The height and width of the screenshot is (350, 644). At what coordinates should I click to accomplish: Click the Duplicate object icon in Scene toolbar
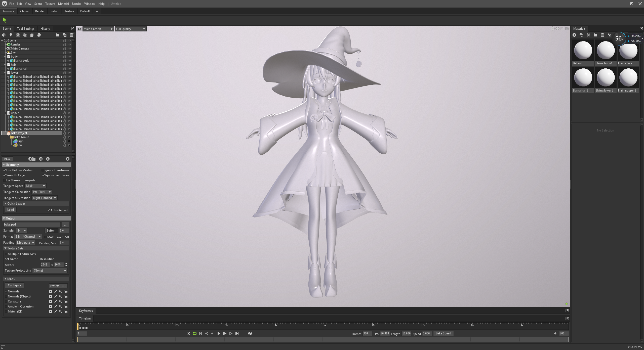click(x=64, y=35)
